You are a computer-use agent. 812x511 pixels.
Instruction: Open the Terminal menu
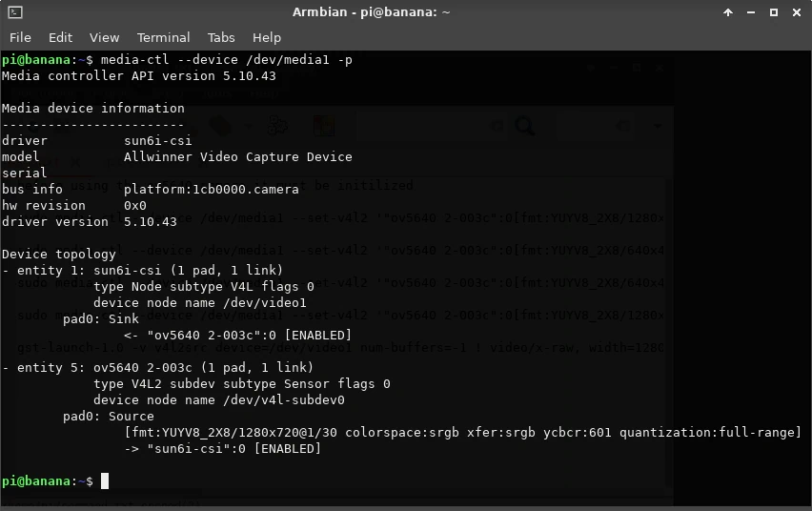163,38
